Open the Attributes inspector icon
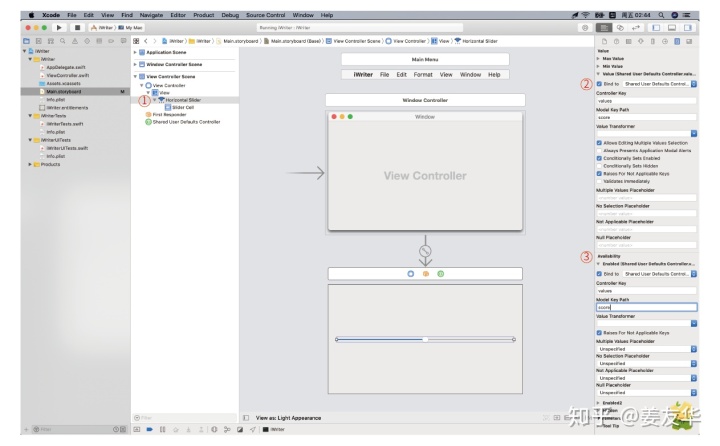Screen dimensions: 720x446 641,41
